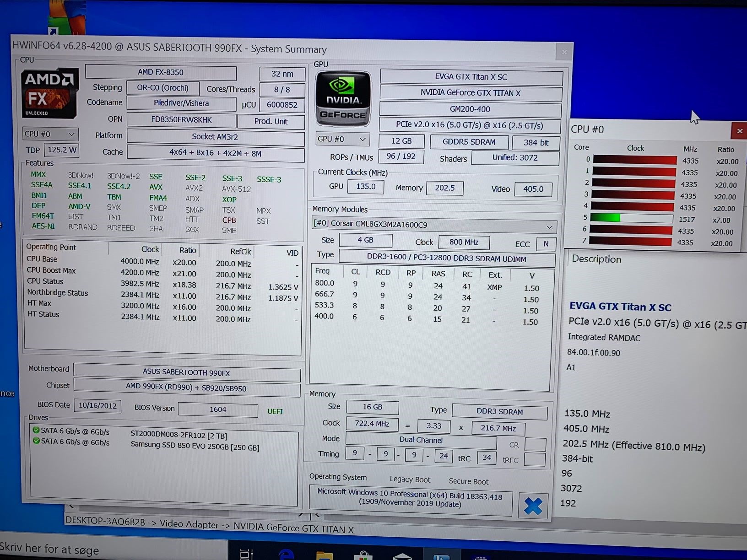This screenshot has width=747, height=560.
Task: Click the ASUS SABERTOOTH 990FX motherboard field
Action: pyautogui.click(x=186, y=373)
